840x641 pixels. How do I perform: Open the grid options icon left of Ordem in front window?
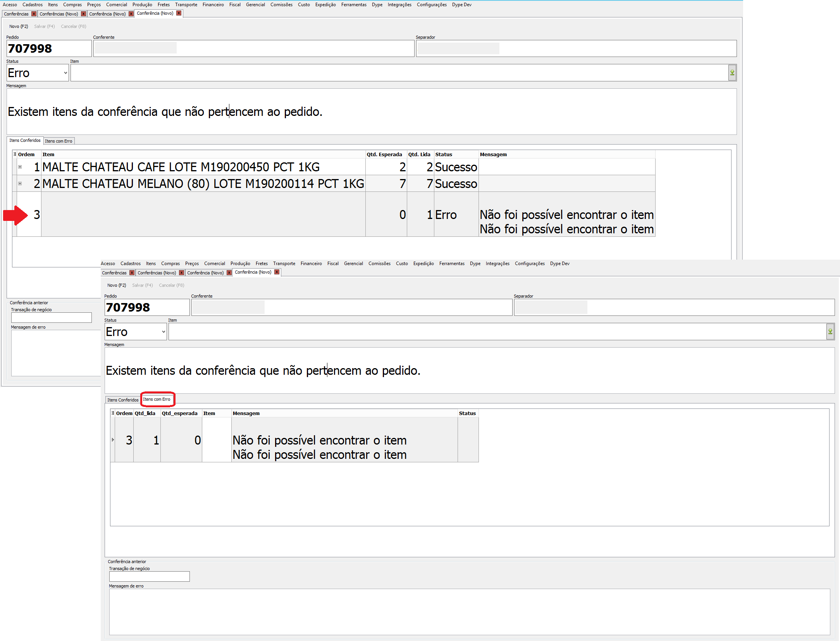(113, 413)
